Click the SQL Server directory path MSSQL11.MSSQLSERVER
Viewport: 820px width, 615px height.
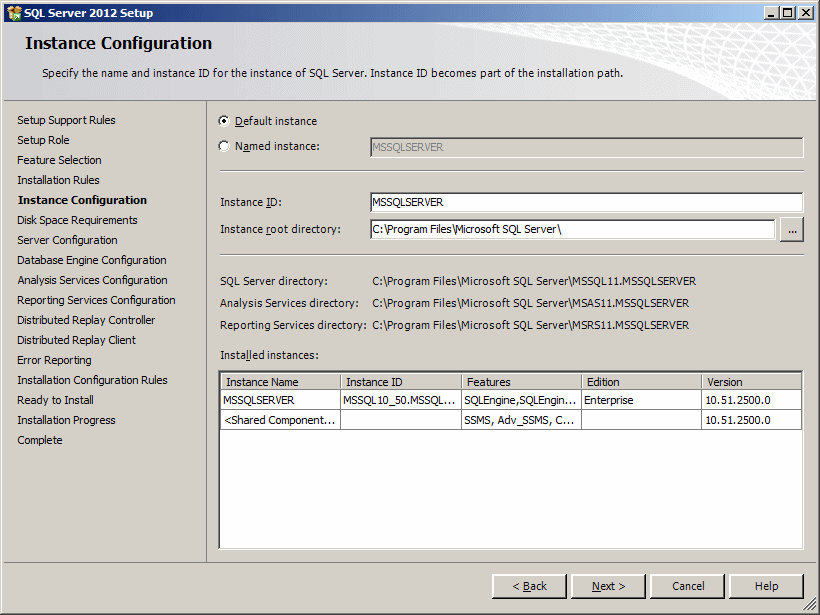(534, 281)
